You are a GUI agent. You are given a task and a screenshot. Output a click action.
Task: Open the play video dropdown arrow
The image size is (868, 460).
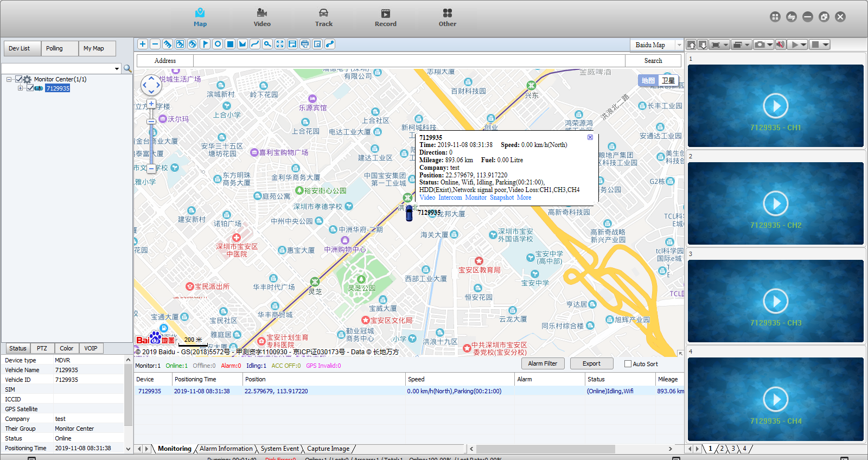coord(804,45)
